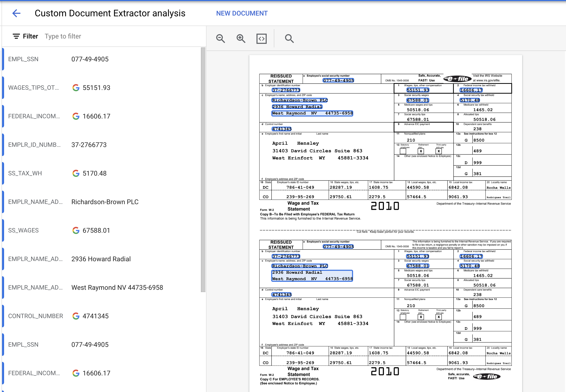Screen dimensions: 566x392
Task: Select the SS_TAX_WH entity row
Action: click(x=102, y=173)
